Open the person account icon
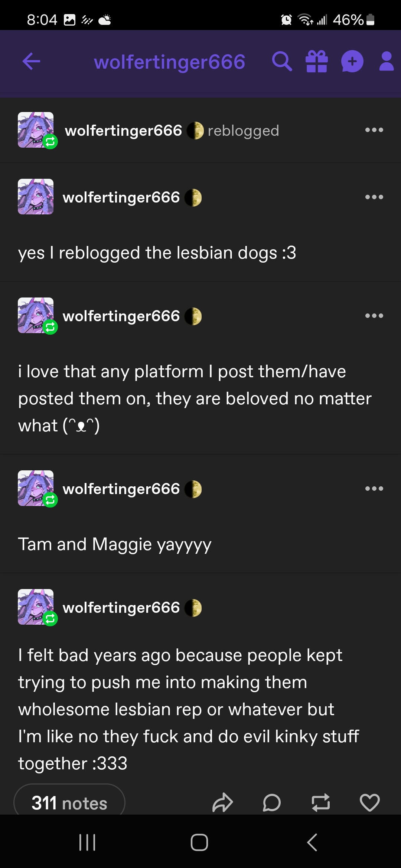Viewport: 401px width, 868px height. point(387,62)
